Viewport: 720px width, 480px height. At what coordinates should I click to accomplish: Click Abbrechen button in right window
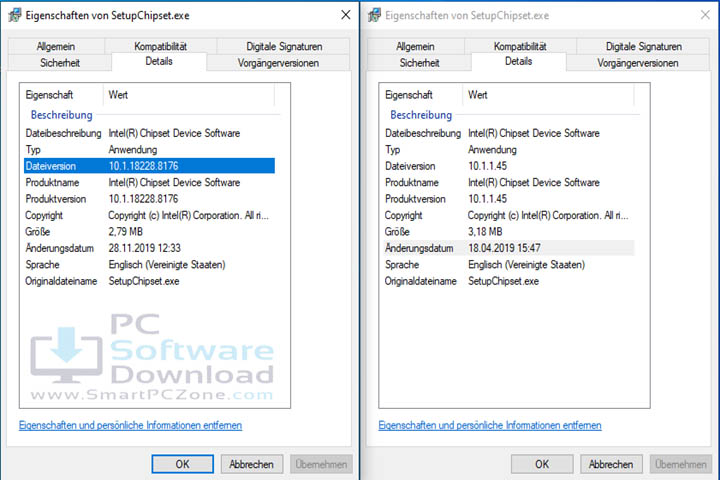click(x=611, y=464)
